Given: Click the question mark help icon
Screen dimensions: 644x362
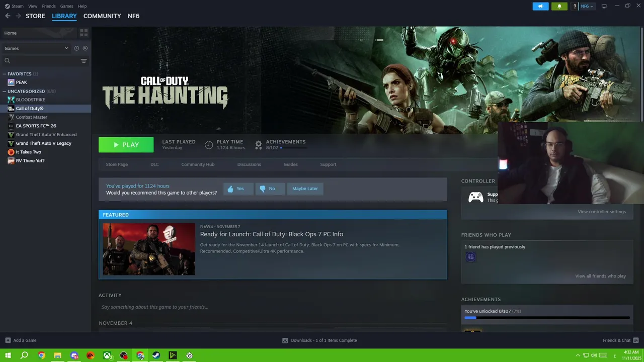Looking at the screenshot, I should click(575, 6).
